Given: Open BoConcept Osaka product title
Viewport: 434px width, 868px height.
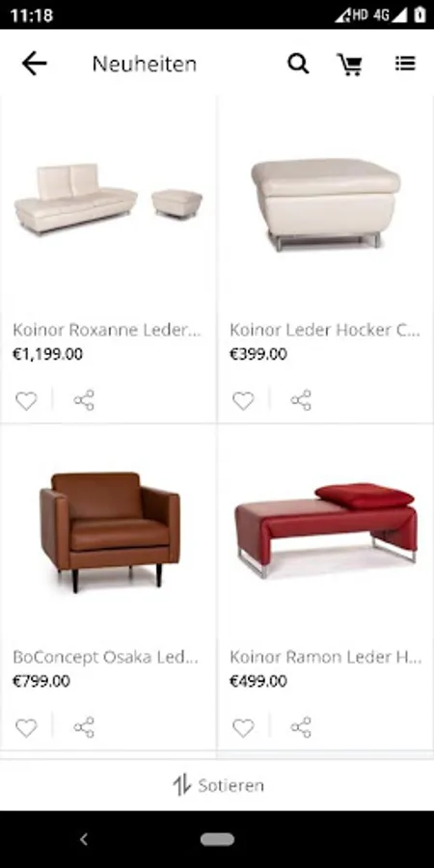Looking at the screenshot, I should coord(105,657).
